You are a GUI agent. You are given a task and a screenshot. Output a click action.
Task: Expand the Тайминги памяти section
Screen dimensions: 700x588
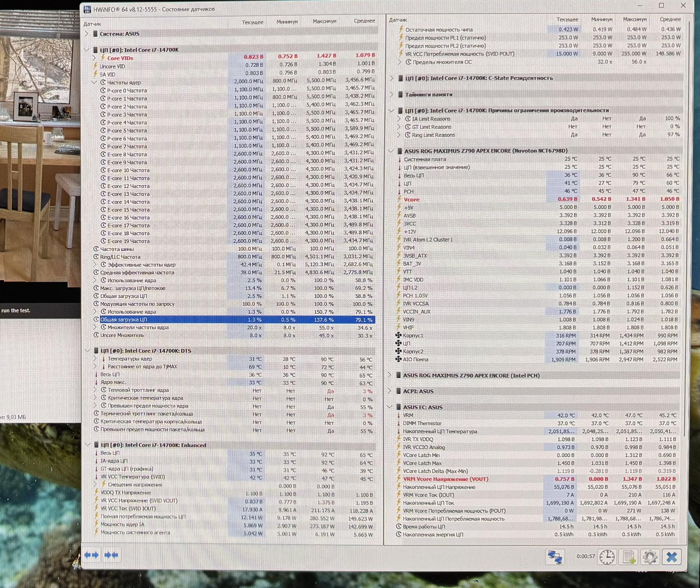392,94
